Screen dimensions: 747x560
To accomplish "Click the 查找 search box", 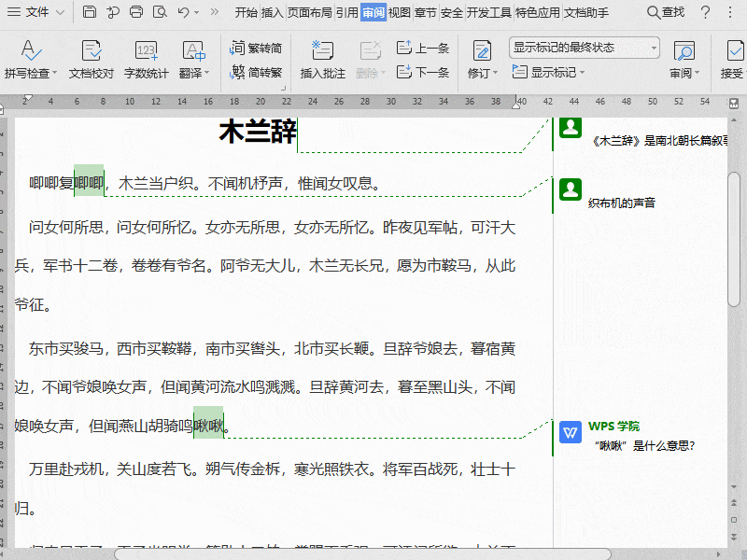I will coord(665,12).
